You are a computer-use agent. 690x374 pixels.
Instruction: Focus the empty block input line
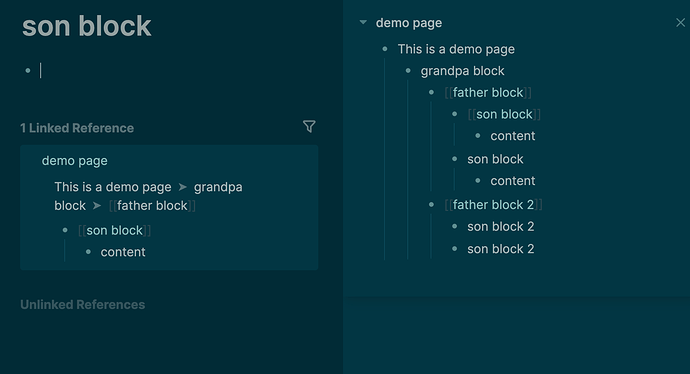pyautogui.click(x=176, y=70)
